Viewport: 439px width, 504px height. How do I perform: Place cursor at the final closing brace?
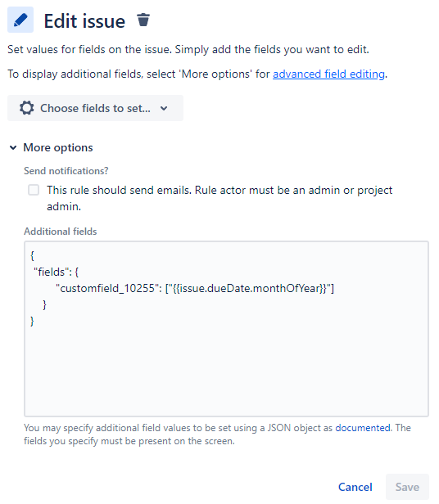32,321
